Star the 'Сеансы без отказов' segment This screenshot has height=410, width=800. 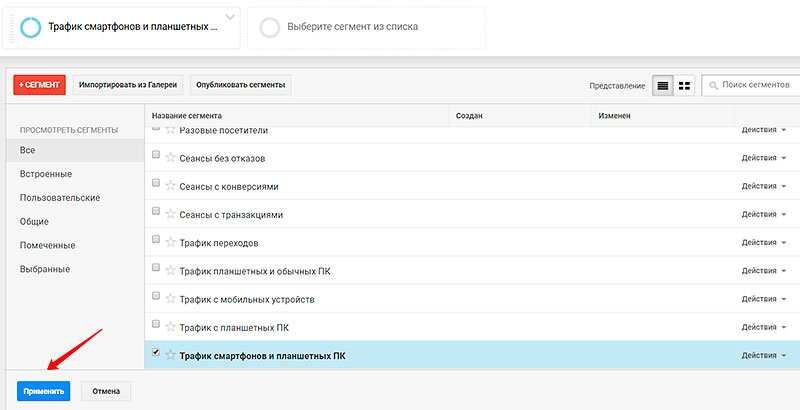[x=170, y=158]
